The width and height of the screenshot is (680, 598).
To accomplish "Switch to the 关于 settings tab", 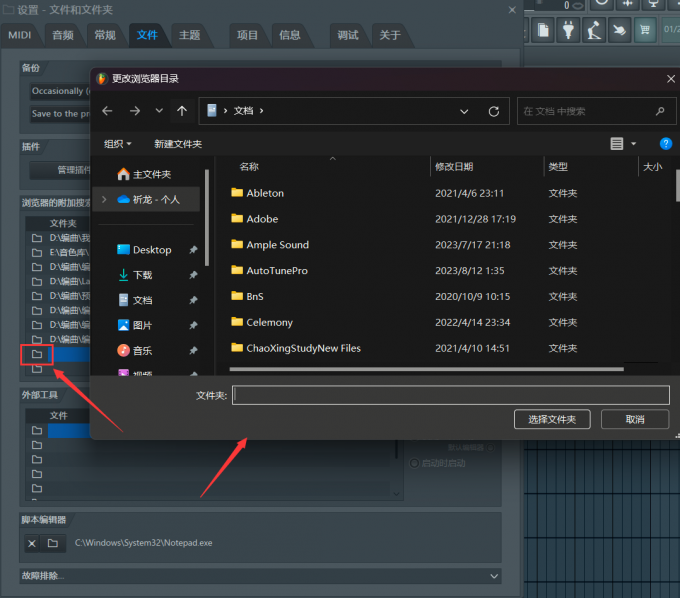I will tap(390, 35).
